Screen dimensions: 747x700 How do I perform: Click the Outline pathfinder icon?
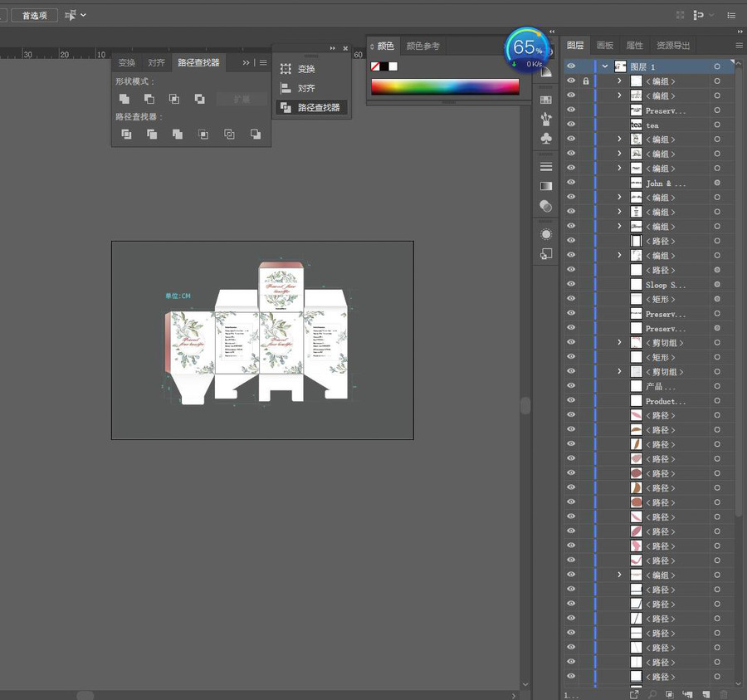[229, 135]
